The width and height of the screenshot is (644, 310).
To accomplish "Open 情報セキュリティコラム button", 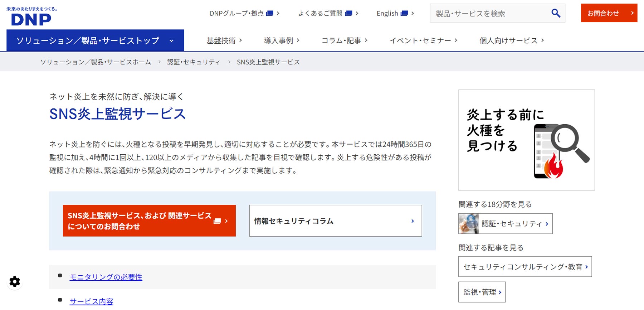I will click(x=336, y=221).
